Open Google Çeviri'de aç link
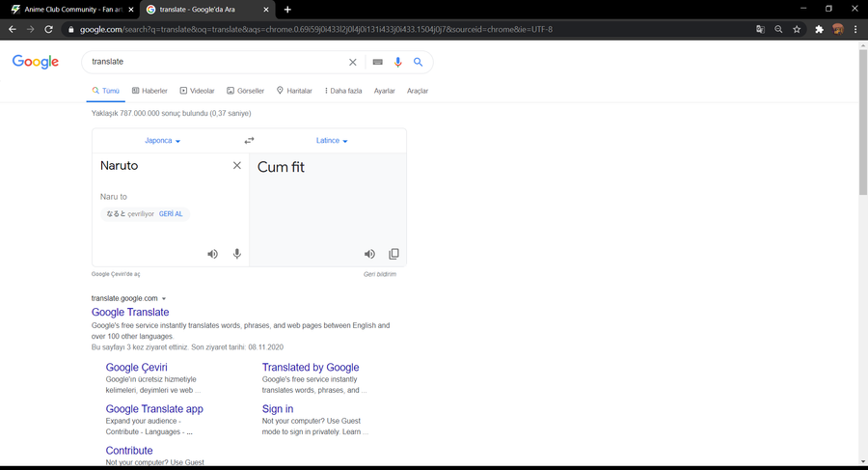This screenshot has width=868, height=470. click(x=116, y=274)
